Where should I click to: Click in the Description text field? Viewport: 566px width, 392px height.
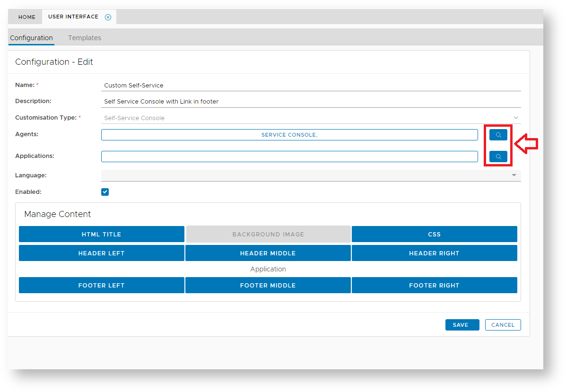point(311,102)
